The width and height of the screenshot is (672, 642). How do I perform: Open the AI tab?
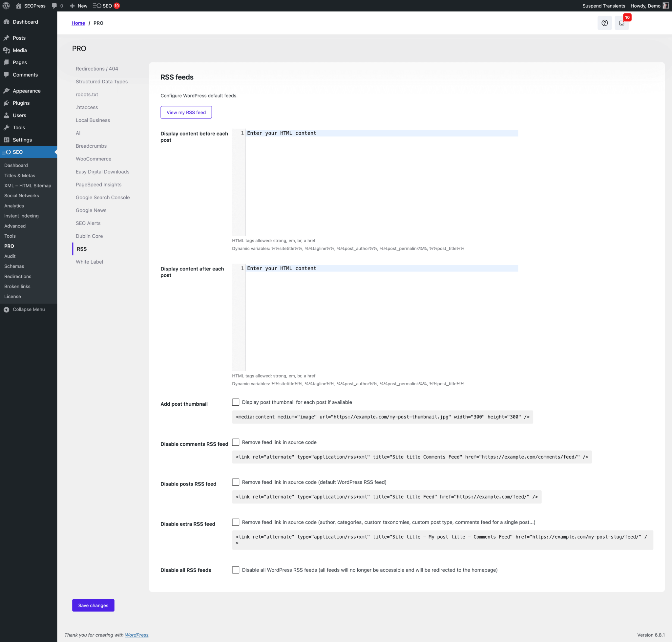78,133
